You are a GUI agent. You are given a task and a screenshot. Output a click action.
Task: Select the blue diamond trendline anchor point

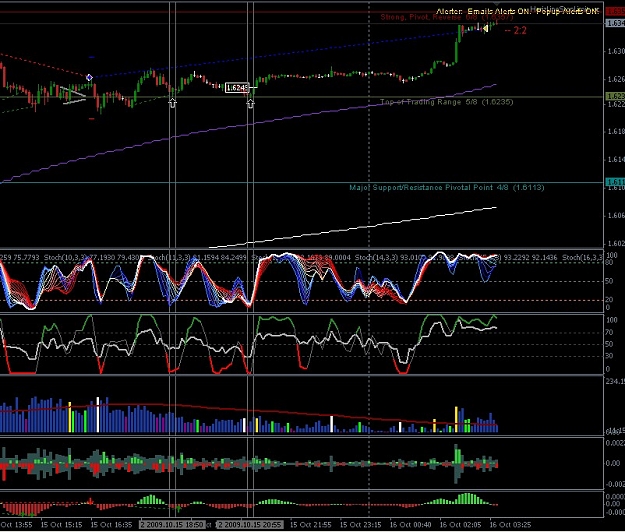click(x=89, y=77)
